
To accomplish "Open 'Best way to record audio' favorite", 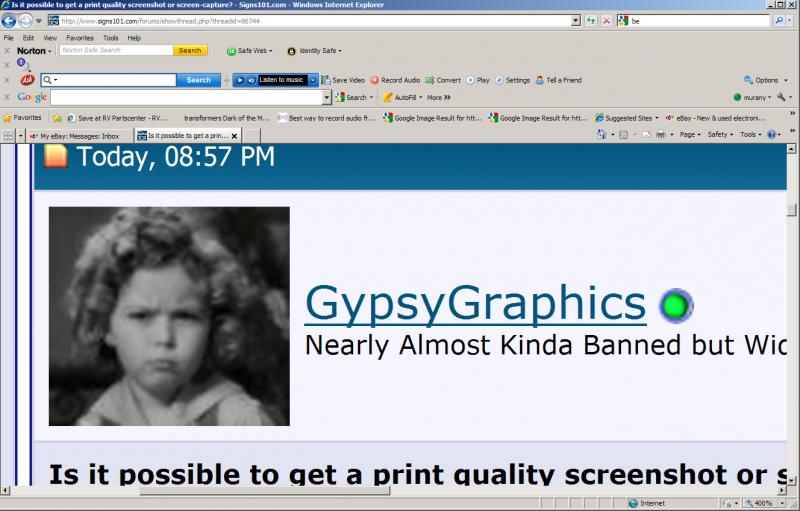I will click(x=327, y=118).
